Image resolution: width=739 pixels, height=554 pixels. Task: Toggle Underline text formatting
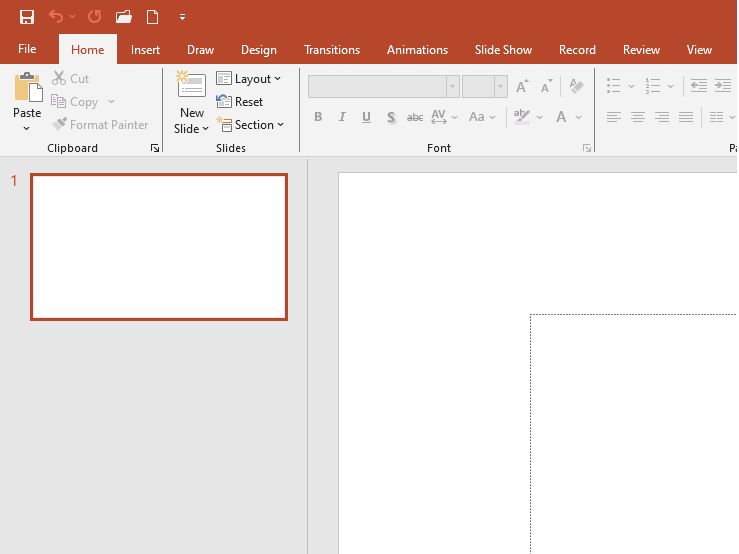click(x=366, y=117)
